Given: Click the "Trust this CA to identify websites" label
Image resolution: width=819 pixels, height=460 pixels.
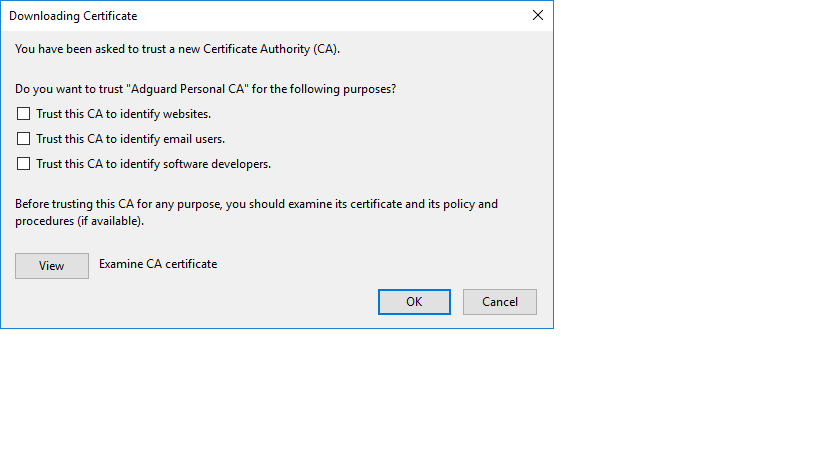Looking at the screenshot, I should click(123, 114).
